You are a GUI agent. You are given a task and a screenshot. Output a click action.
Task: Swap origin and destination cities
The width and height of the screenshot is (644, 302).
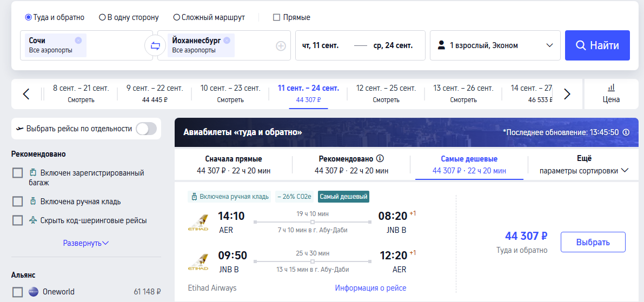pos(155,45)
